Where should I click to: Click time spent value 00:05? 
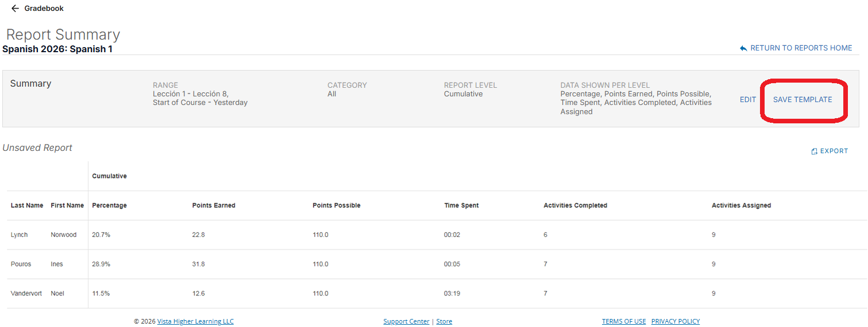point(452,264)
